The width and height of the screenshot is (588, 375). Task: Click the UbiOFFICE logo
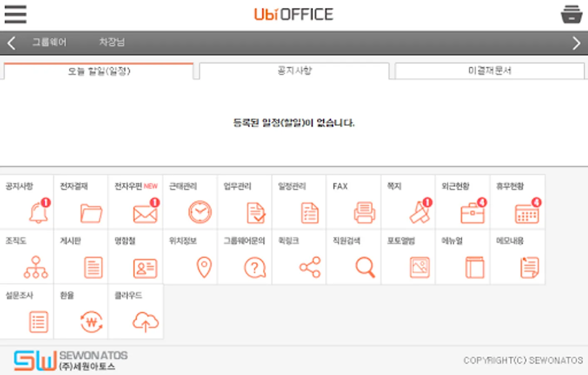coord(294,14)
